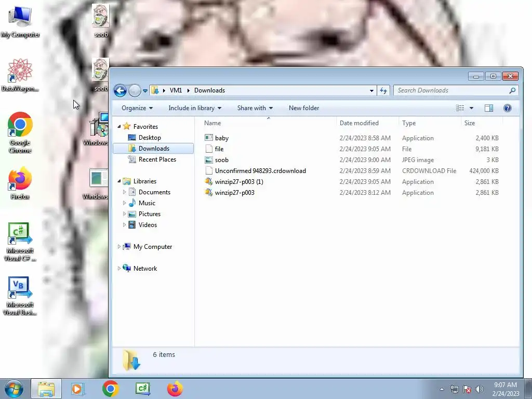
Task: Select Network in navigation pane
Action: point(145,269)
